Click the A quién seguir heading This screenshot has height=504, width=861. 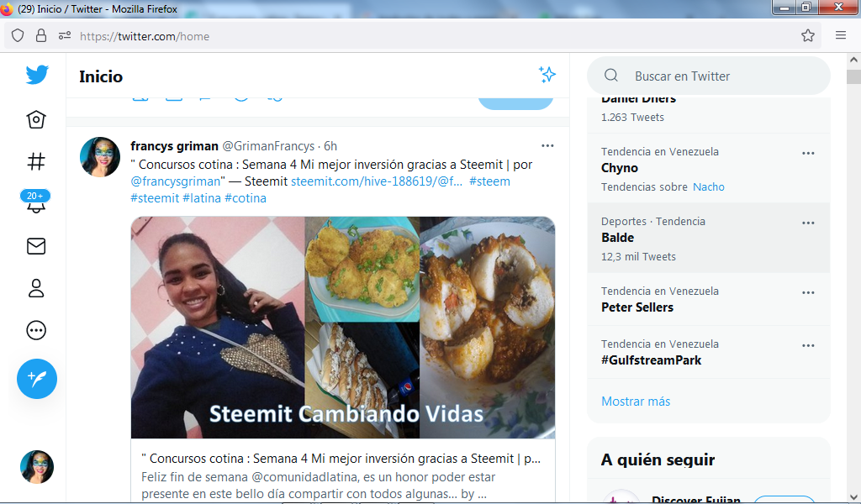point(658,459)
